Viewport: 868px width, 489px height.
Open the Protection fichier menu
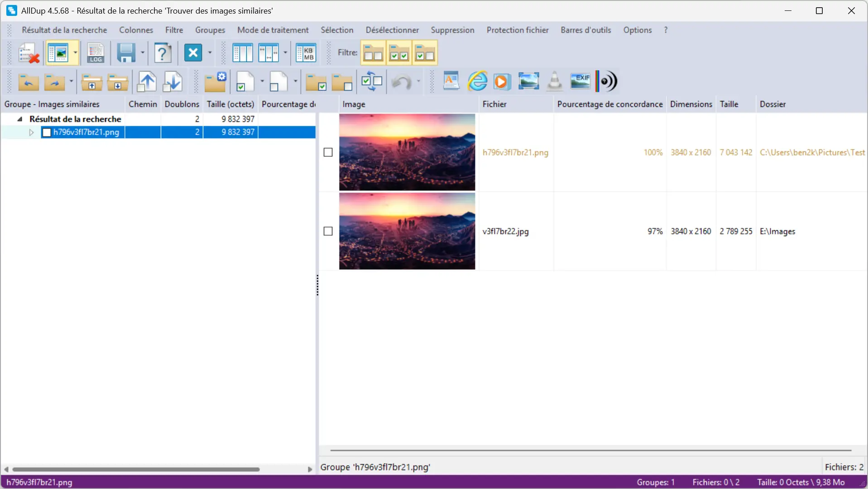[518, 30]
